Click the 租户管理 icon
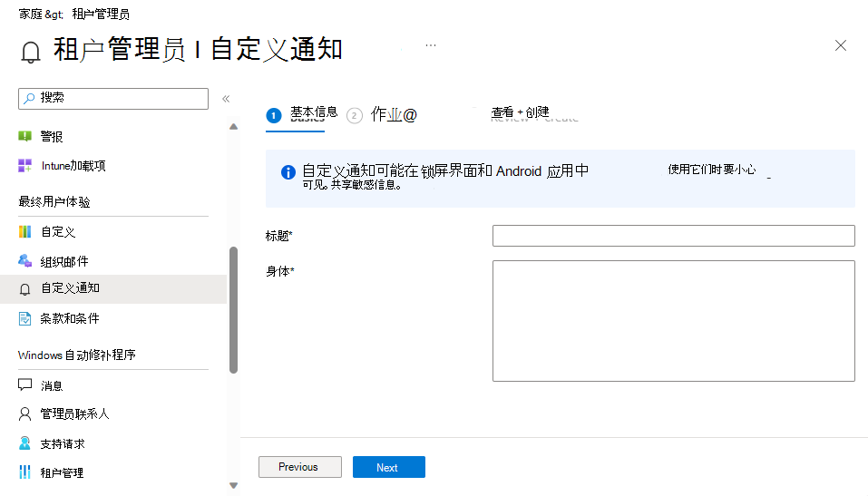The height and width of the screenshot is (496, 868). [24, 472]
